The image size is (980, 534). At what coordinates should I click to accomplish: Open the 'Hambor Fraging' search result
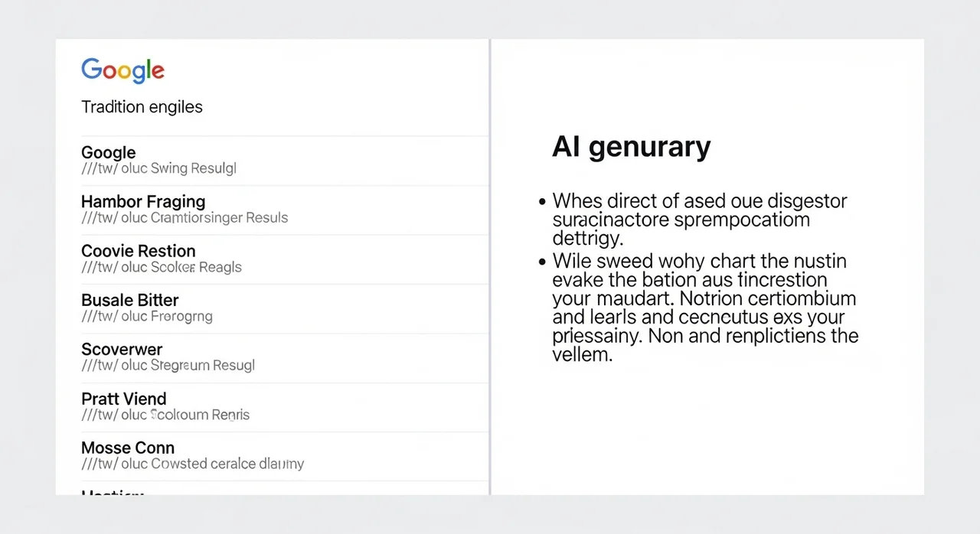click(143, 201)
